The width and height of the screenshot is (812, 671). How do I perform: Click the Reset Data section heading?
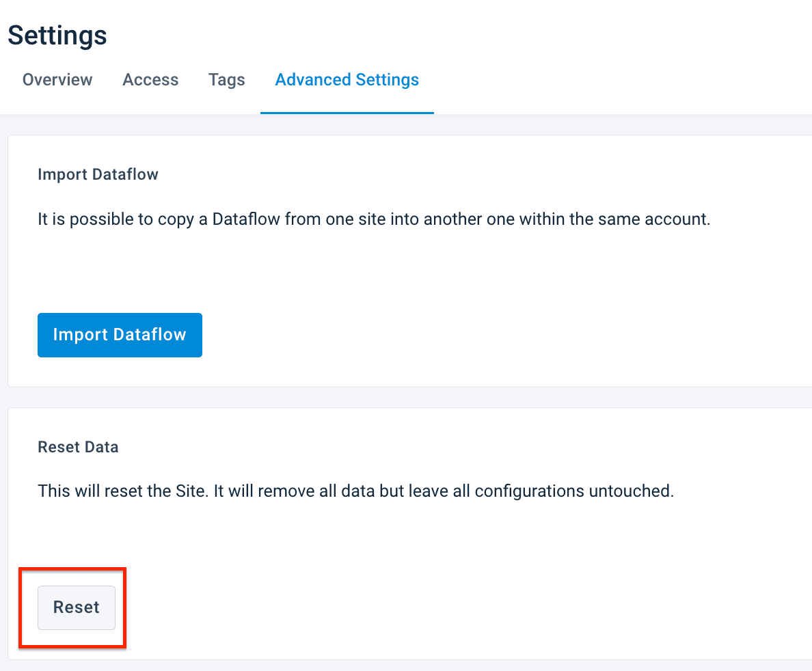pos(78,448)
